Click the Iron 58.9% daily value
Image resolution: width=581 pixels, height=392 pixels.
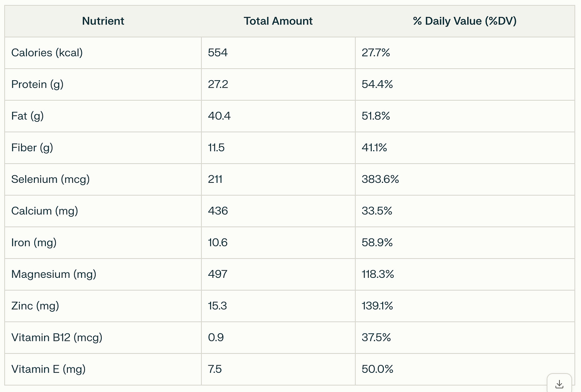tap(377, 242)
